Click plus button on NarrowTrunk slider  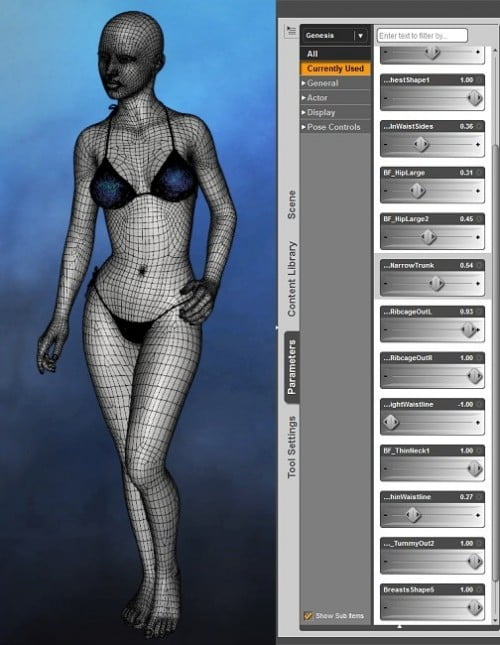tap(478, 284)
